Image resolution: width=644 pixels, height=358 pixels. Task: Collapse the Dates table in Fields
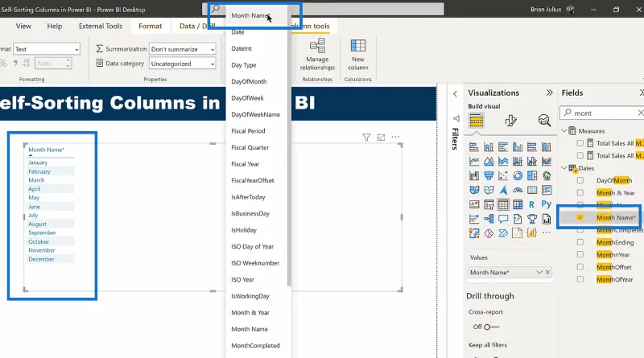pyautogui.click(x=564, y=168)
